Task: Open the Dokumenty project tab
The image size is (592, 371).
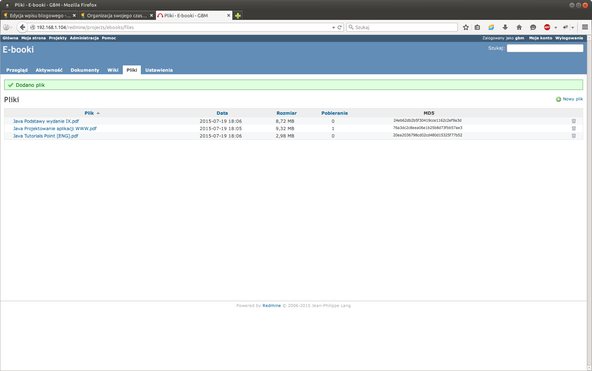Action: (x=85, y=70)
